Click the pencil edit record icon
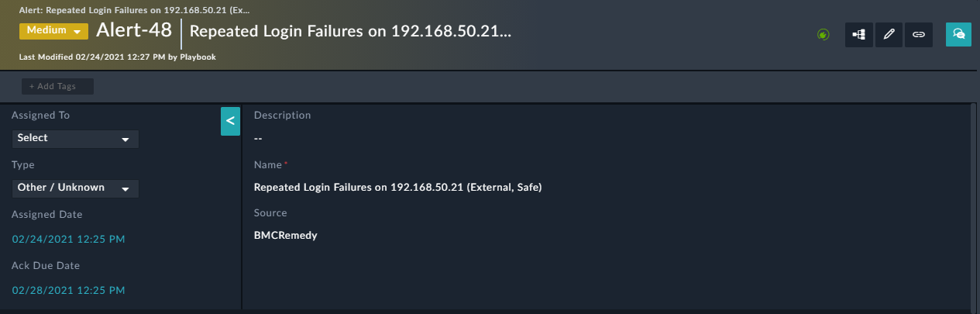Screen dimensions: 980x314 pyautogui.click(x=889, y=34)
